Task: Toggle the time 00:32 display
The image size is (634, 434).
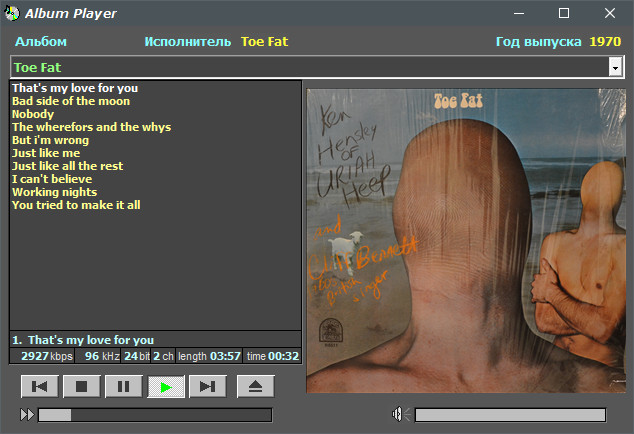Action: (272, 356)
